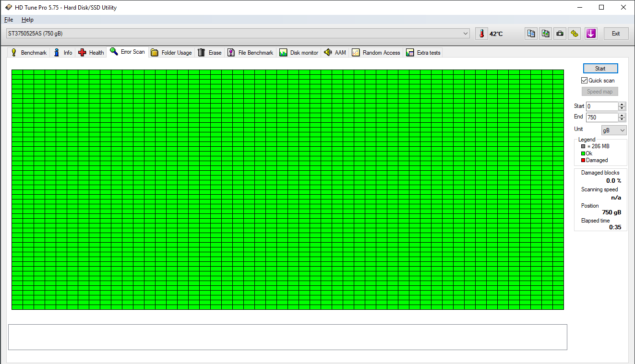Click the copy text to clipboard icon
635x364 pixels.
tap(531, 34)
